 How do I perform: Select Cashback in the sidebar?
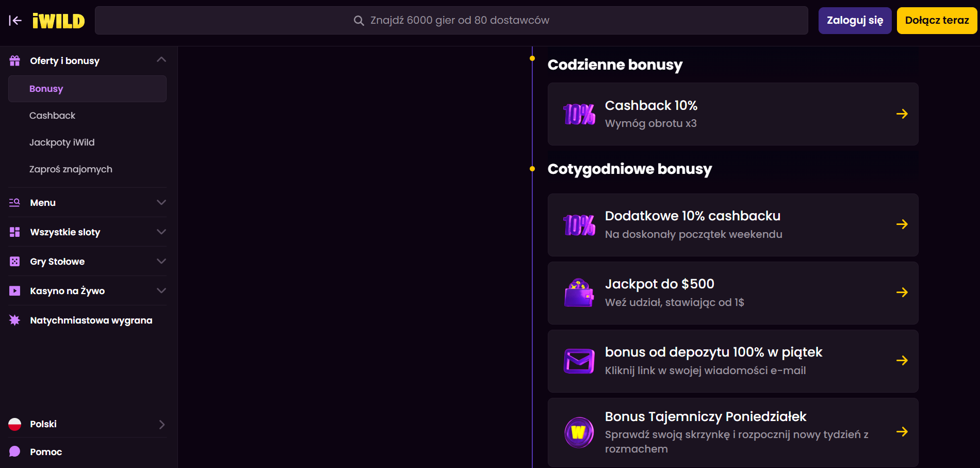click(x=52, y=116)
